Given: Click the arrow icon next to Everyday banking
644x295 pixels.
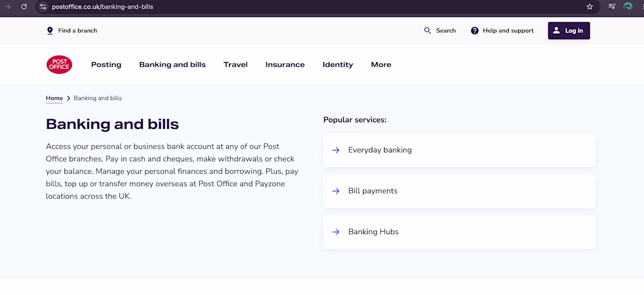Looking at the screenshot, I should click(336, 150).
